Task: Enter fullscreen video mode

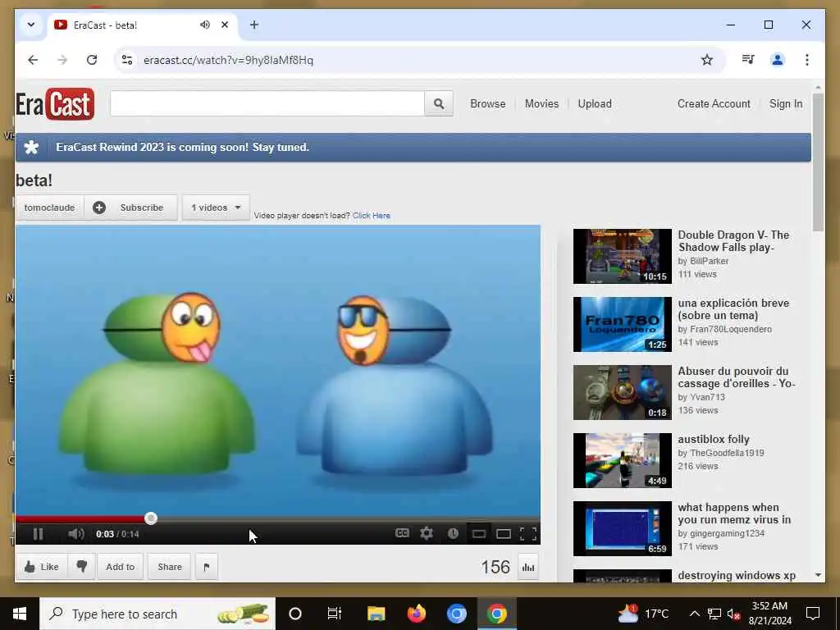Action: [x=528, y=533]
